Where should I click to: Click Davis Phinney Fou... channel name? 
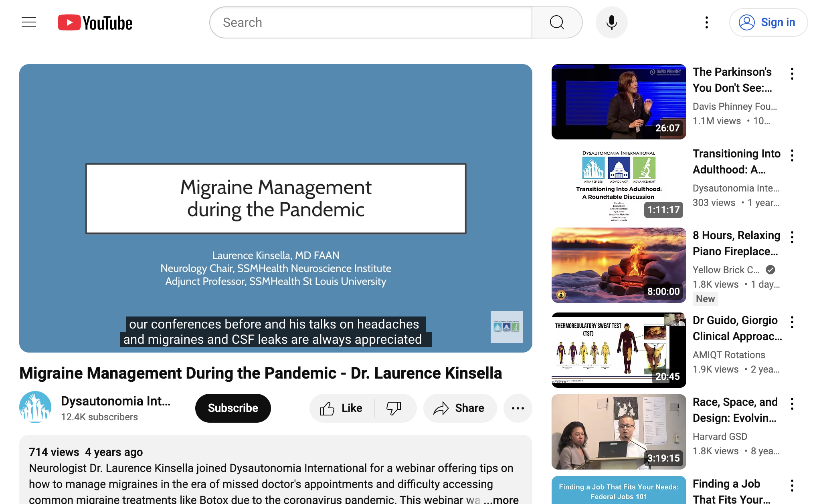735,106
